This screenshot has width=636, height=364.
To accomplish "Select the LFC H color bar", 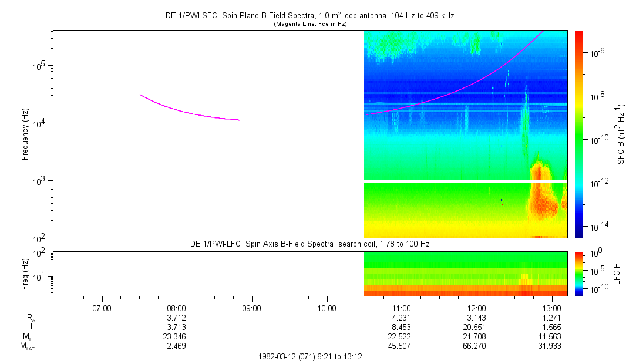I will [x=579, y=274].
